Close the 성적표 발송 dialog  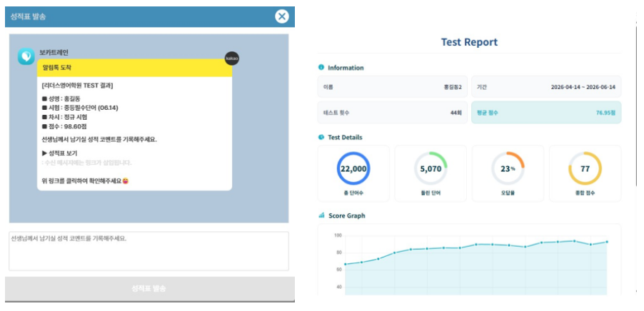pos(282,16)
